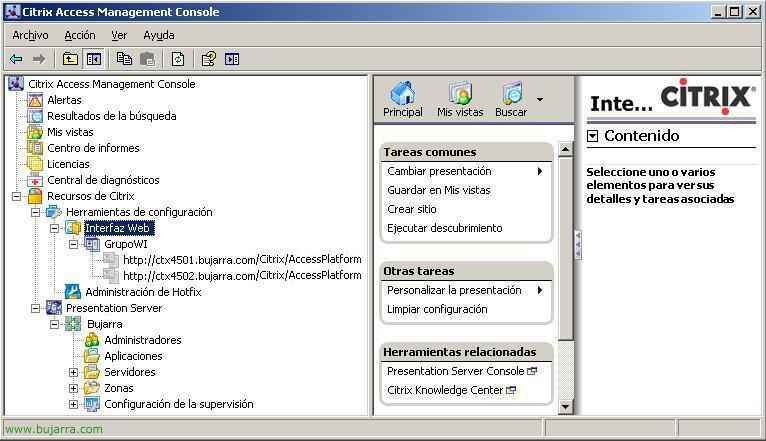Select the Bujarra farm tree item

point(105,324)
